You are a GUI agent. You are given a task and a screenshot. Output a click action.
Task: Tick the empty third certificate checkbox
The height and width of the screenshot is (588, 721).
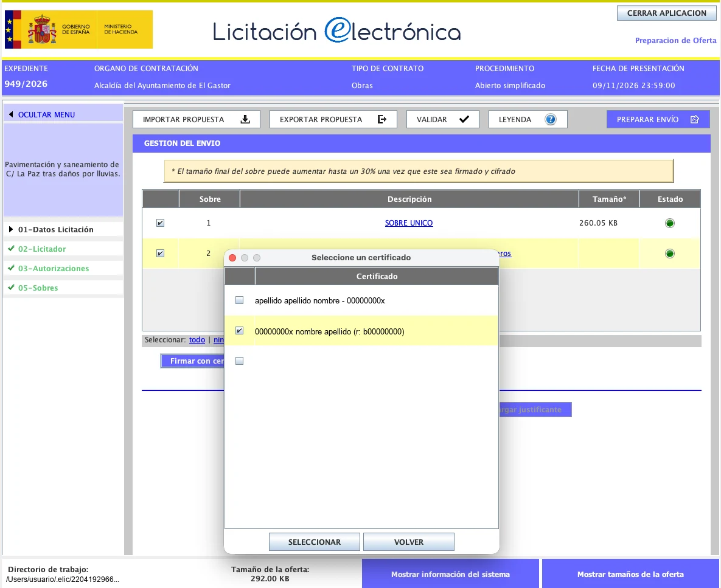(x=239, y=361)
